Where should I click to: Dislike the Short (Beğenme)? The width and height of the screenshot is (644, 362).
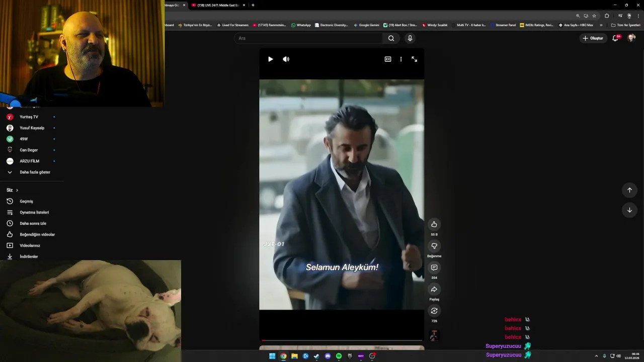(x=434, y=246)
